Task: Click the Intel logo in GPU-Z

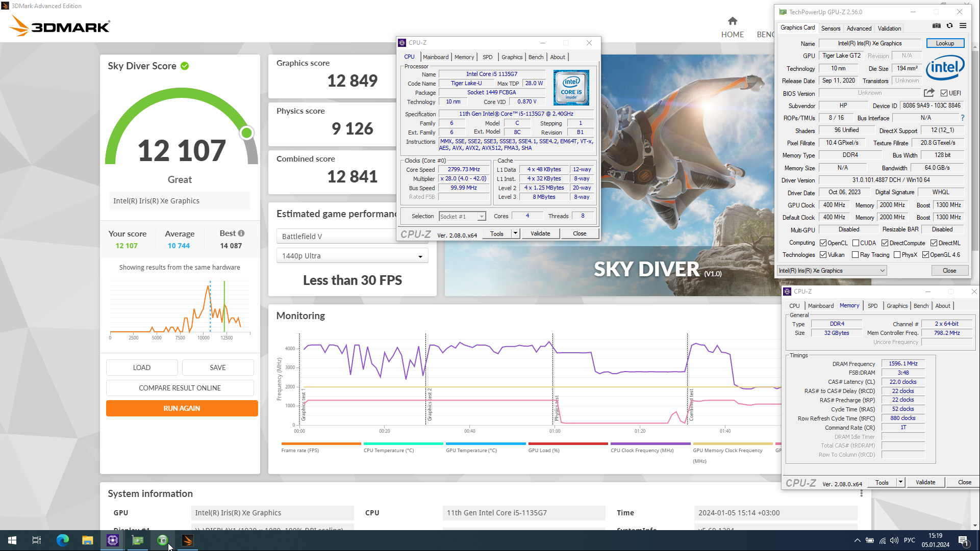Action: point(945,68)
